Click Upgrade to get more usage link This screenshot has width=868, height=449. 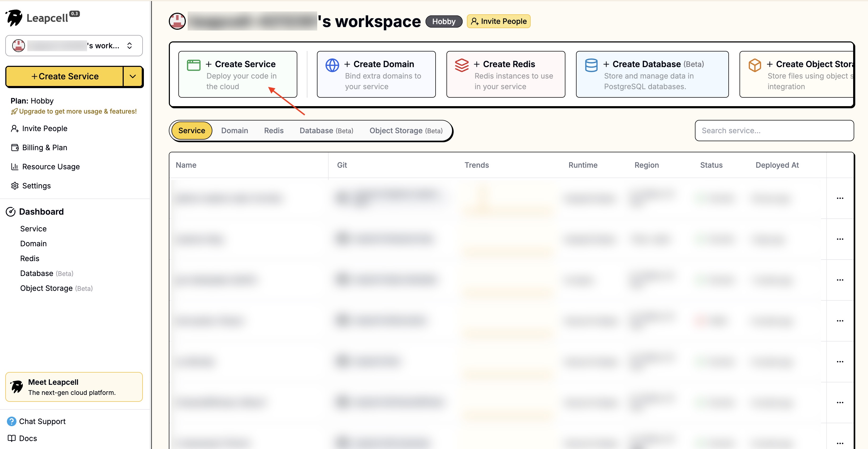(74, 111)
